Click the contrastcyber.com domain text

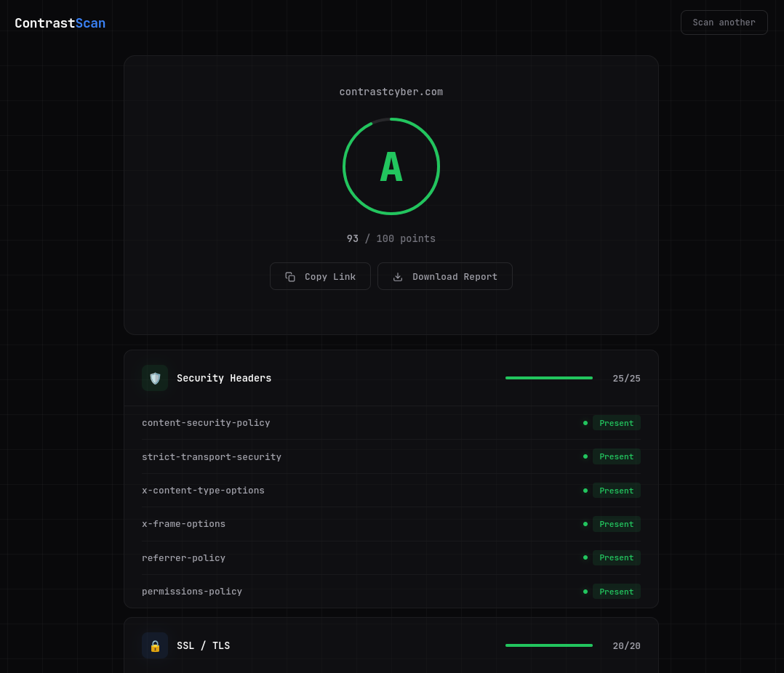pyautogui.click(x=391, y=92)
